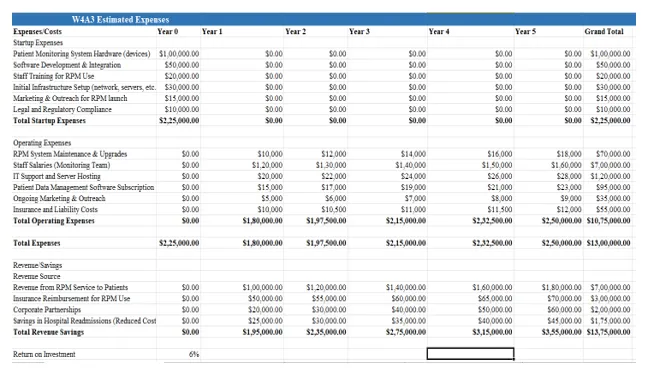Click the 'Expenses/Costs' header cell
The width and height of the screenshot is (659, 381).
37,32
